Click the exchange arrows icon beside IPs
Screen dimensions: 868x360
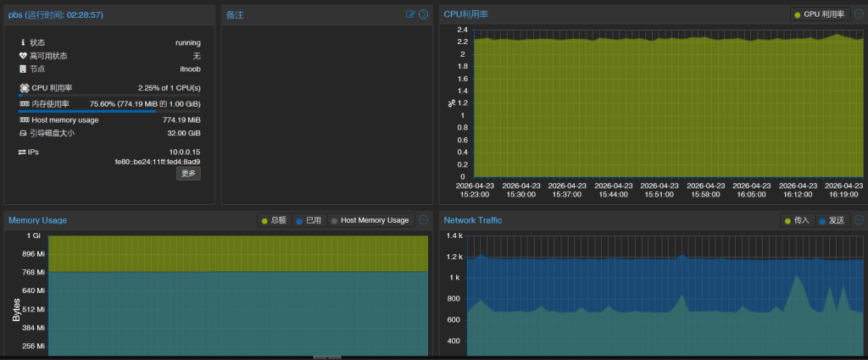click(x=23, y=152)
